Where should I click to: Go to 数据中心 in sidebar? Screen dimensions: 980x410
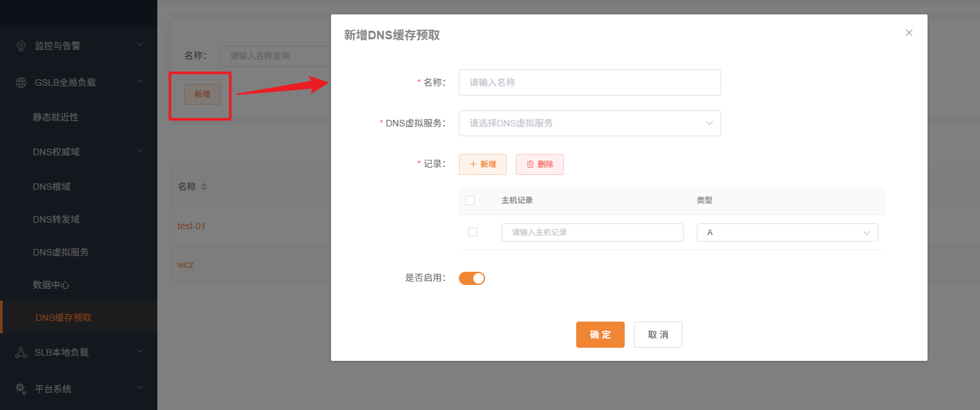point(51,285)
